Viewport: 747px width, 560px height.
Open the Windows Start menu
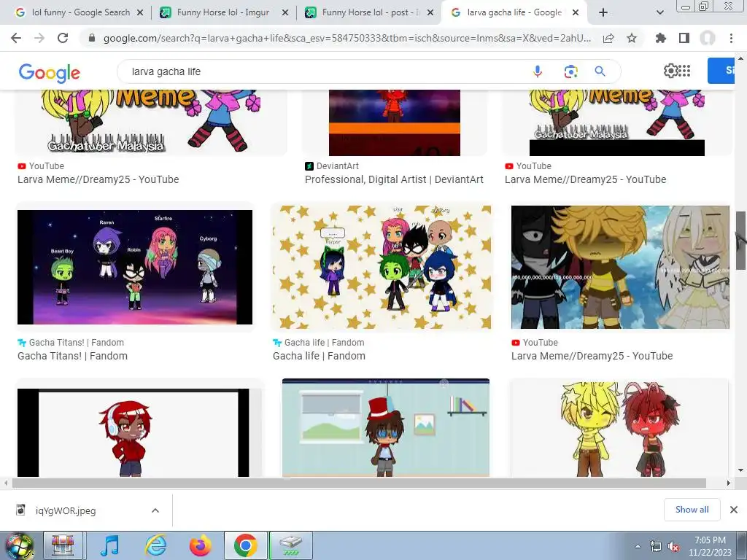tap(19, 545)
